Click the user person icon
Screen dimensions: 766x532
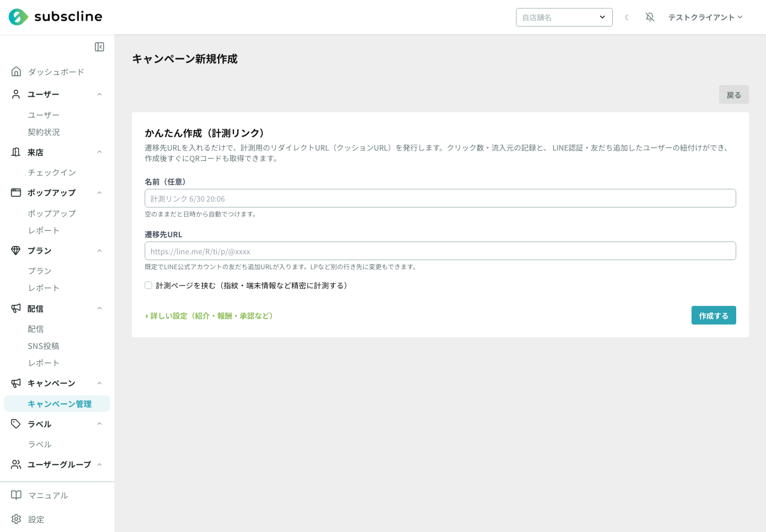tap(16, 94)
